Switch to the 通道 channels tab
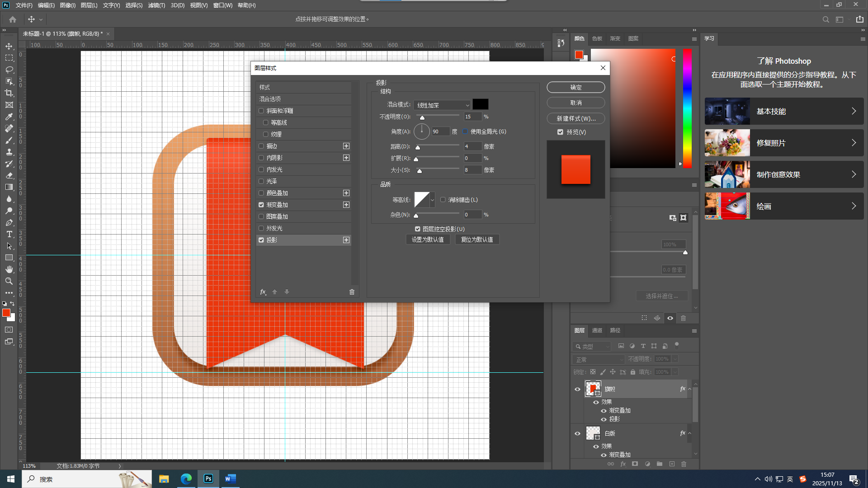The height and width of the screenshot is (488, 868). click(x=597, y=330)
